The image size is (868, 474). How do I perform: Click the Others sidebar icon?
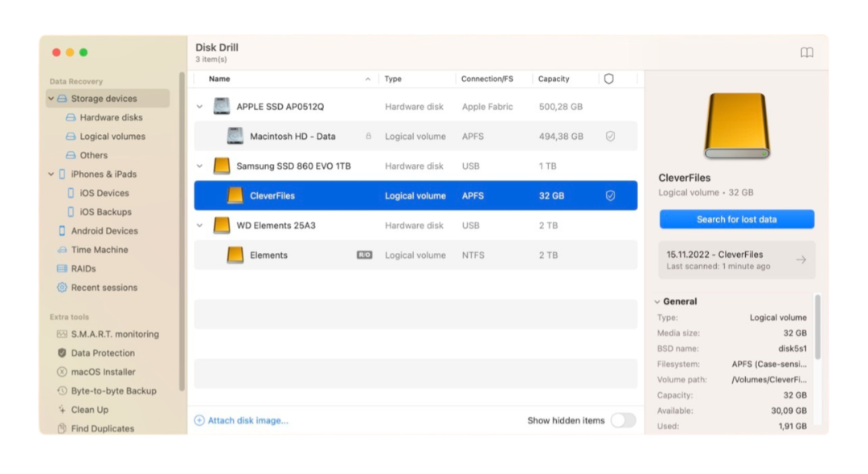71,155
